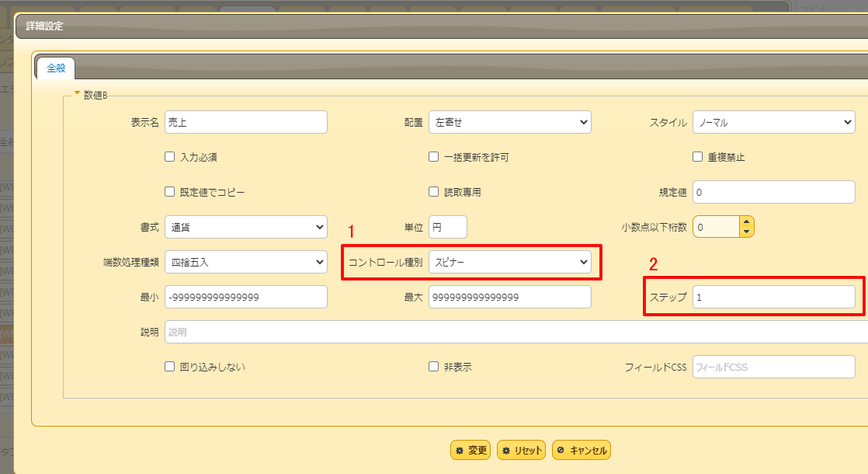Check the 一括更新を許可 option
Viewport: 868px width, 474px height.
point(433,156)
